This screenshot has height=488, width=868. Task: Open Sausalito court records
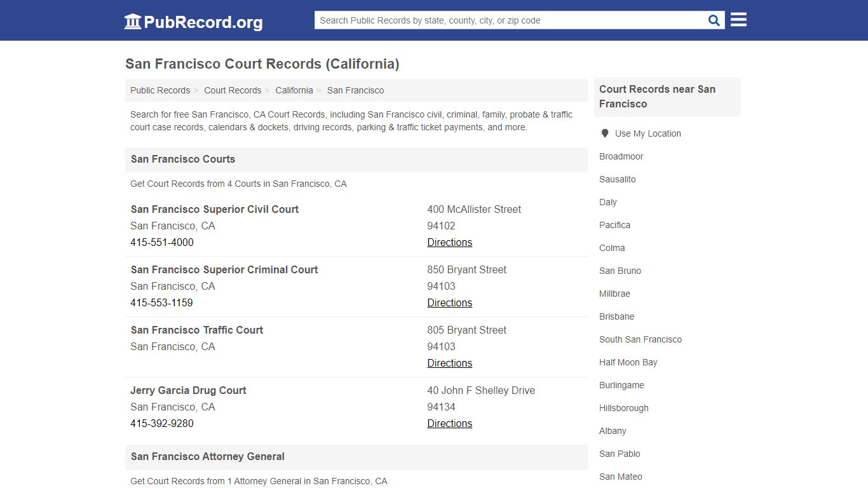tap(617, 179)
